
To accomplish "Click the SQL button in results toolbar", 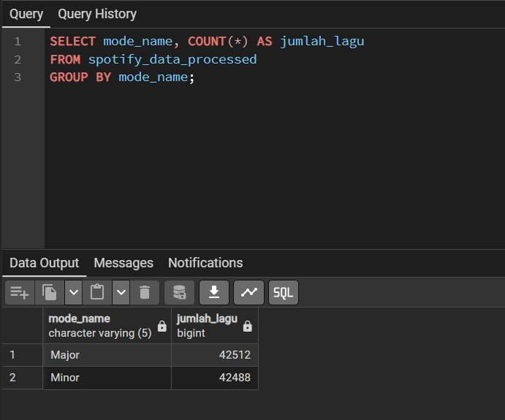I will pos(284,292).
